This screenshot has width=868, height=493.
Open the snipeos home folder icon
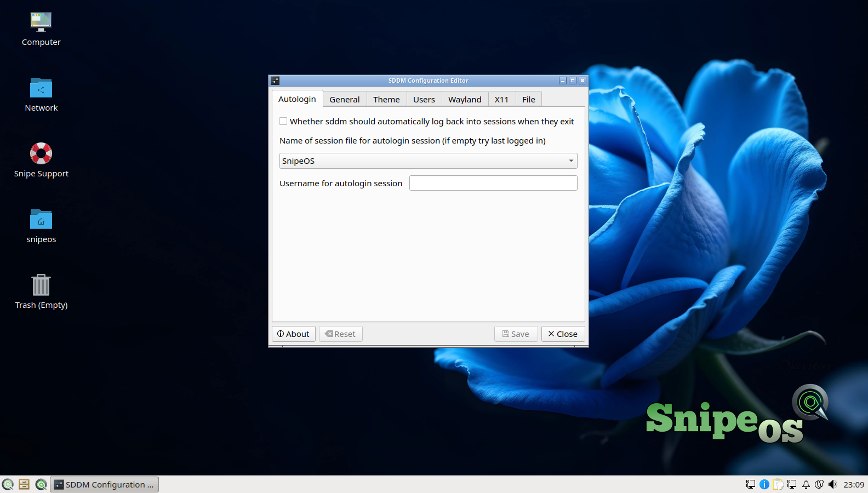41,226
